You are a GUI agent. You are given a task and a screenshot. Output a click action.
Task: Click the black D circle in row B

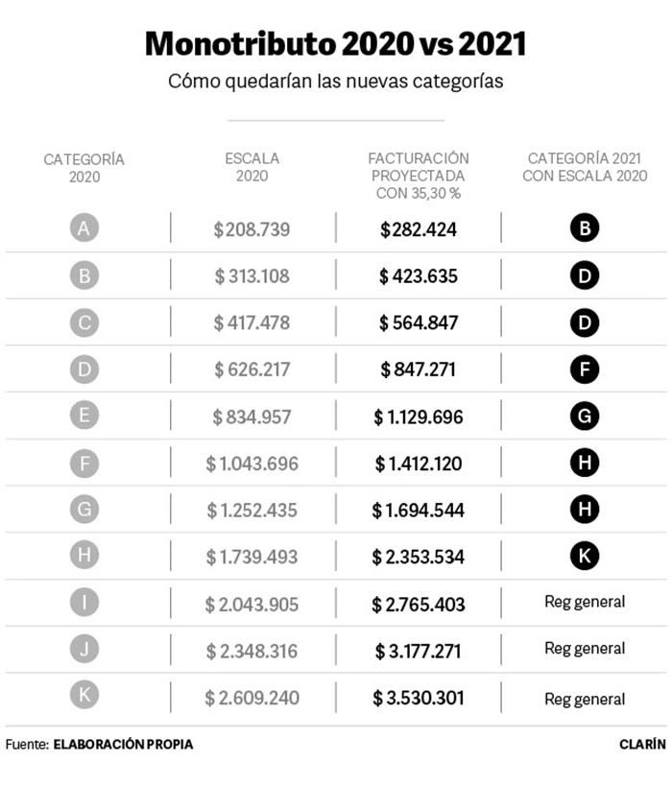pyautogui.click(x=585, y=275)
